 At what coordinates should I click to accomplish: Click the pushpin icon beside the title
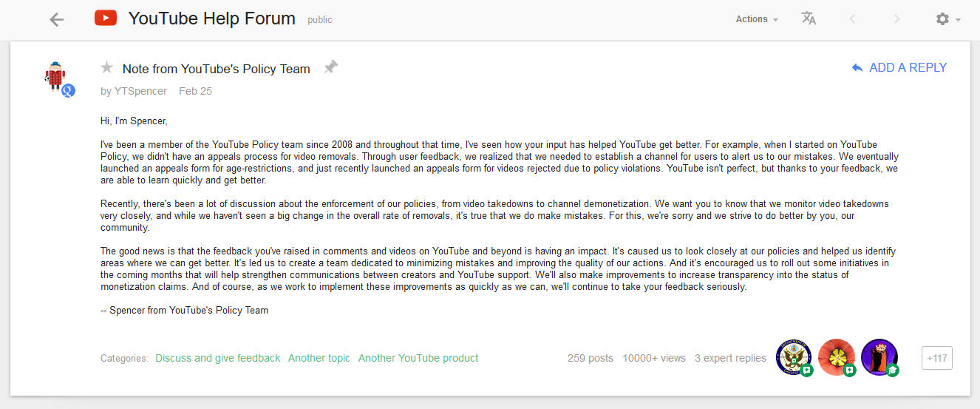pos(330,67)
